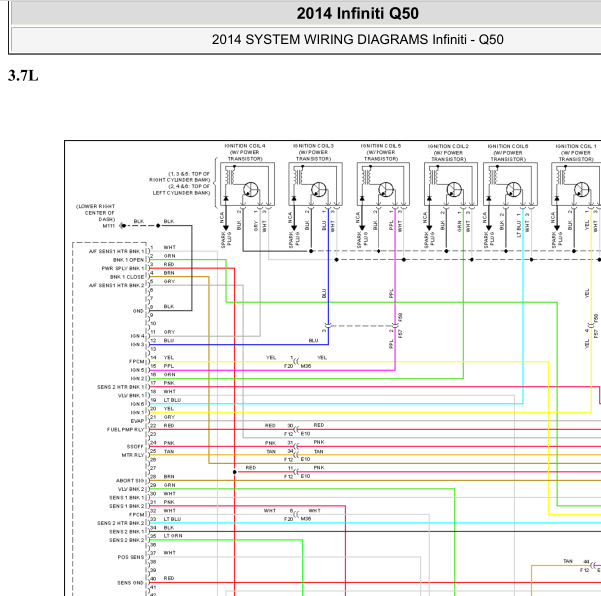Click the 'FUEL PMP RLY' pin label
601x596 pixels.
[126, 430]
